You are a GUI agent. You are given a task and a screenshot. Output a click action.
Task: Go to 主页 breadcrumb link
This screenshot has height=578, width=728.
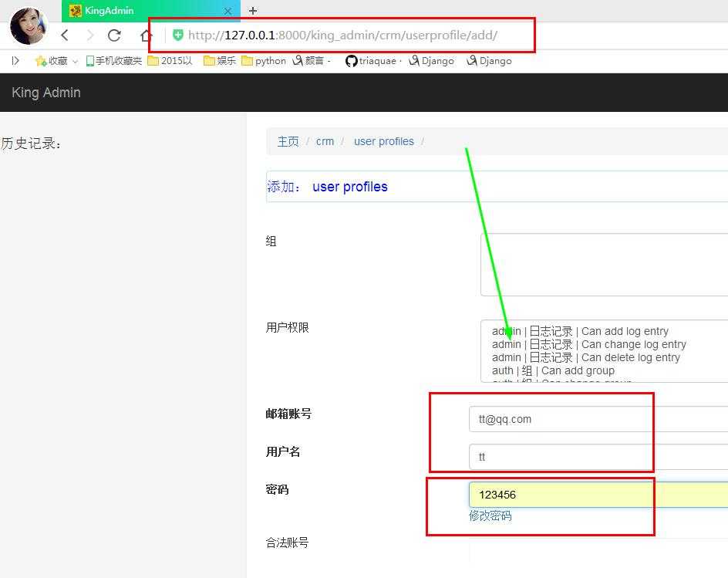[x=288, y=141]
